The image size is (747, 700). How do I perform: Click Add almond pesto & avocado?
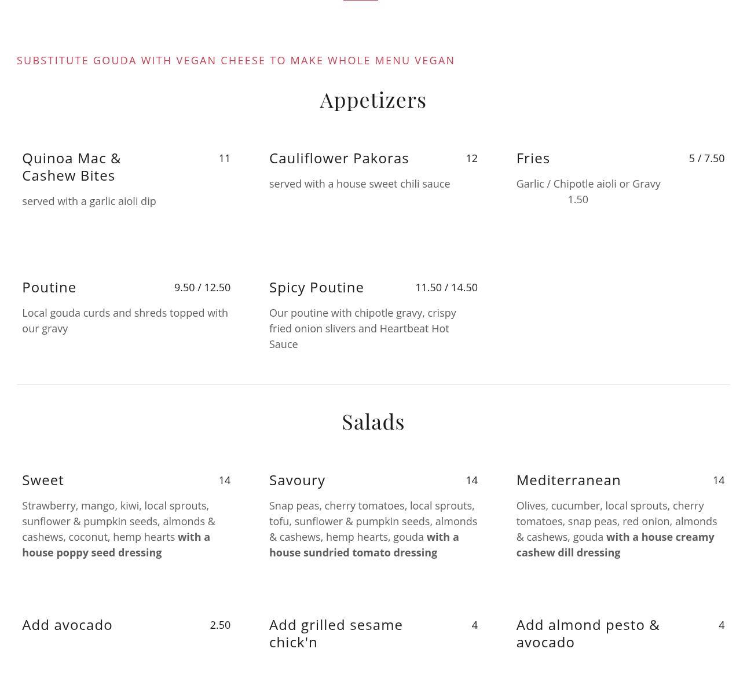pos(588,633)
